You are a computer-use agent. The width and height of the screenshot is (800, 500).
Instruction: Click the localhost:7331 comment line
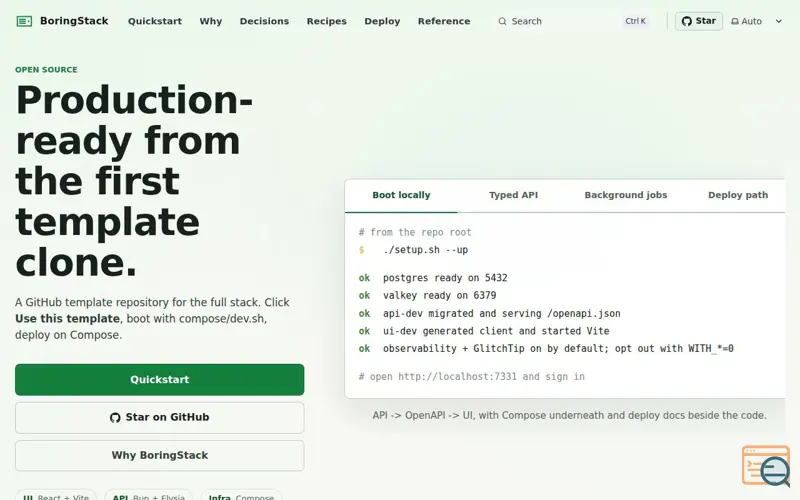click(471, 377)
